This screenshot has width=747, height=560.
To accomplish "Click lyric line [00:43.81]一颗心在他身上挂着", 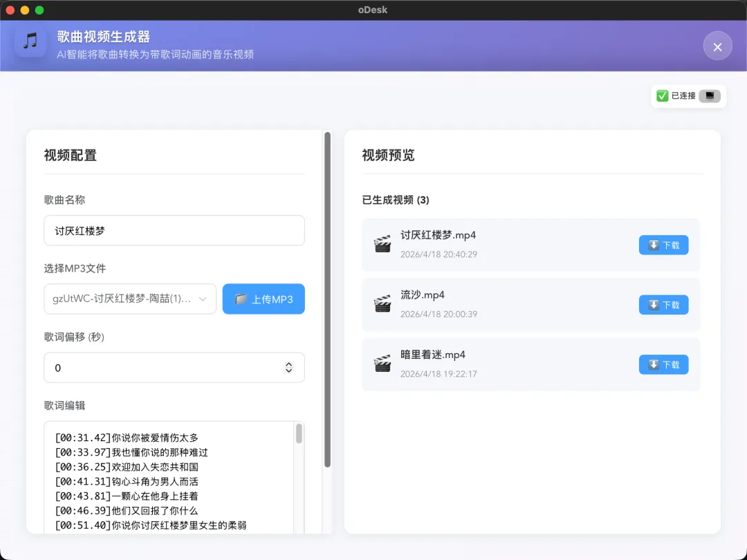I will click(127, 496).
